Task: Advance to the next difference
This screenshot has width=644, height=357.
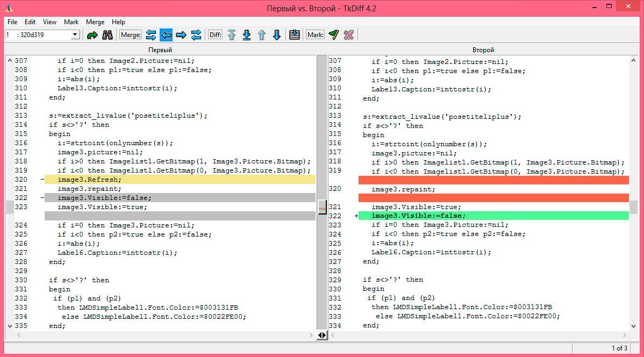Action: [x=276, y=34]
